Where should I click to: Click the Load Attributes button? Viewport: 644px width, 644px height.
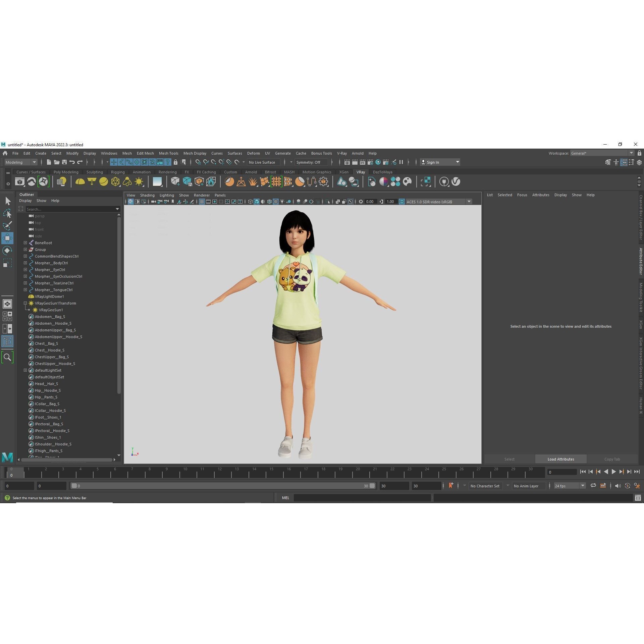[561, 459]
